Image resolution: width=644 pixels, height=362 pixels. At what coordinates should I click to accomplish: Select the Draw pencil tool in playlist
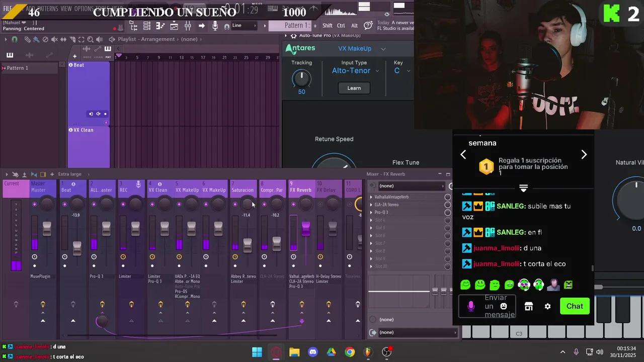coord(28,39)
